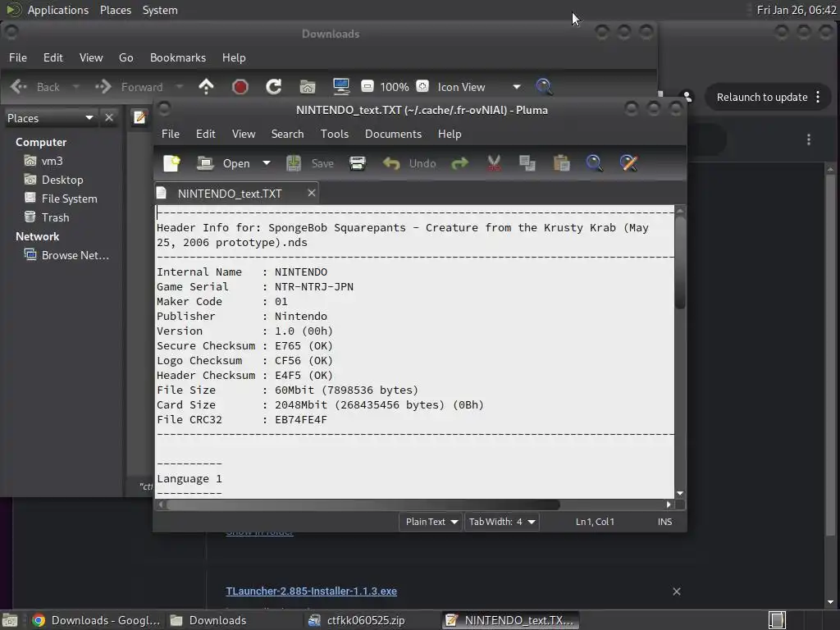This screenshot has width=840, height=630.
Task: Open Pluma Documents menu
Action: pos(393,134)
